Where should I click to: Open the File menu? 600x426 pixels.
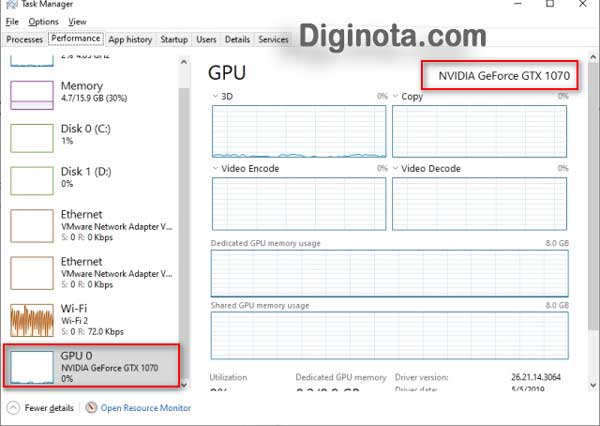coord(12,22)
